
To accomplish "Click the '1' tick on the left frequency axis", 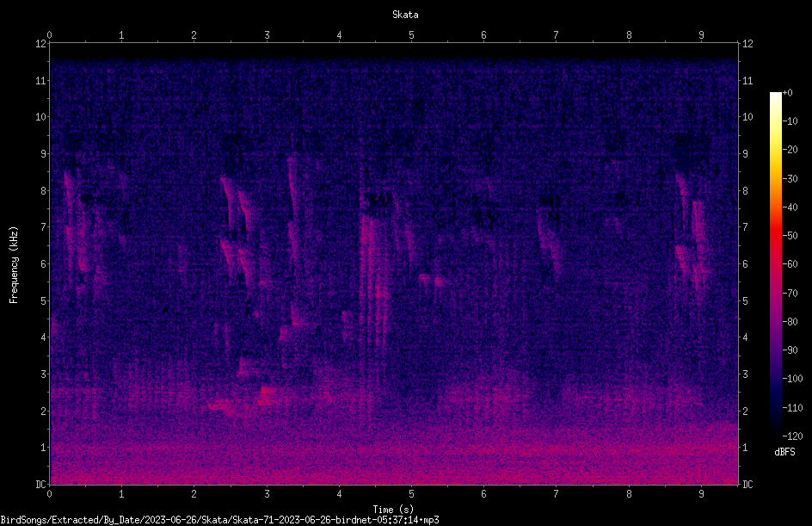I will pos(43,448).
